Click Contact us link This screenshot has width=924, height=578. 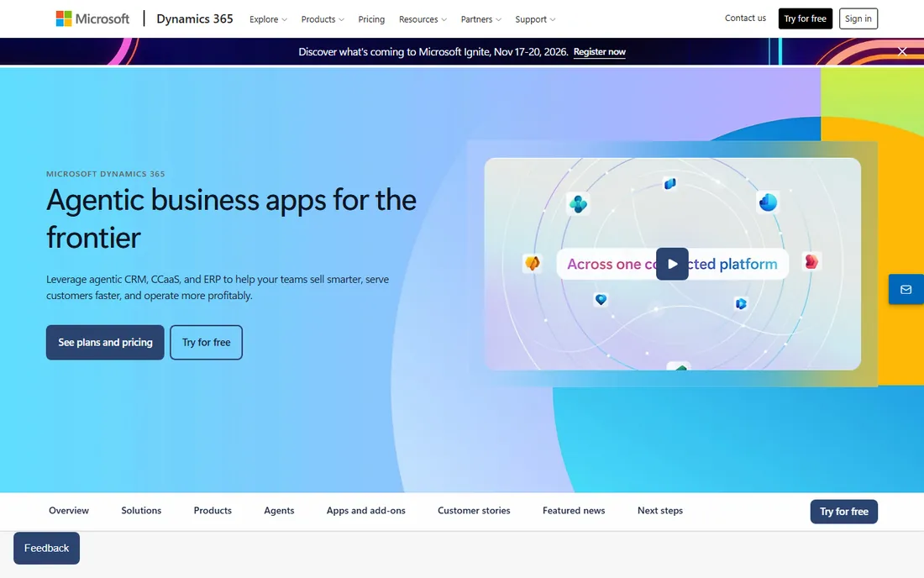click(x=745, y=18)
